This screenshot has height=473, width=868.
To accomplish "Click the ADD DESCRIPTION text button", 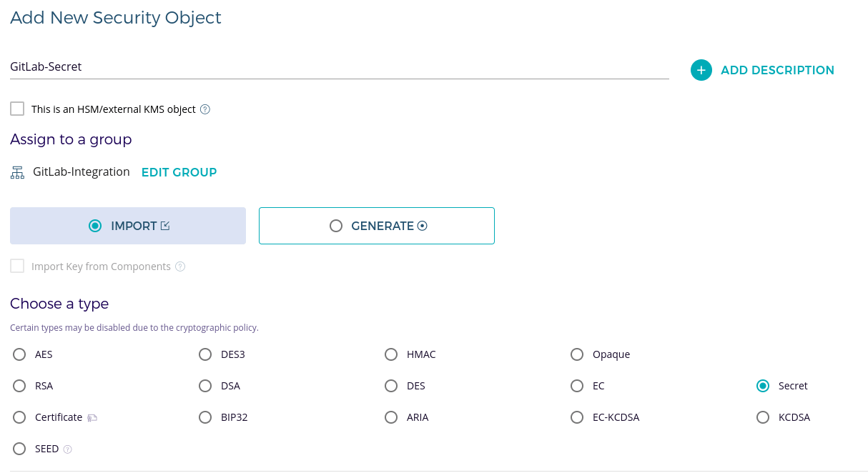I will click(778, 70).
